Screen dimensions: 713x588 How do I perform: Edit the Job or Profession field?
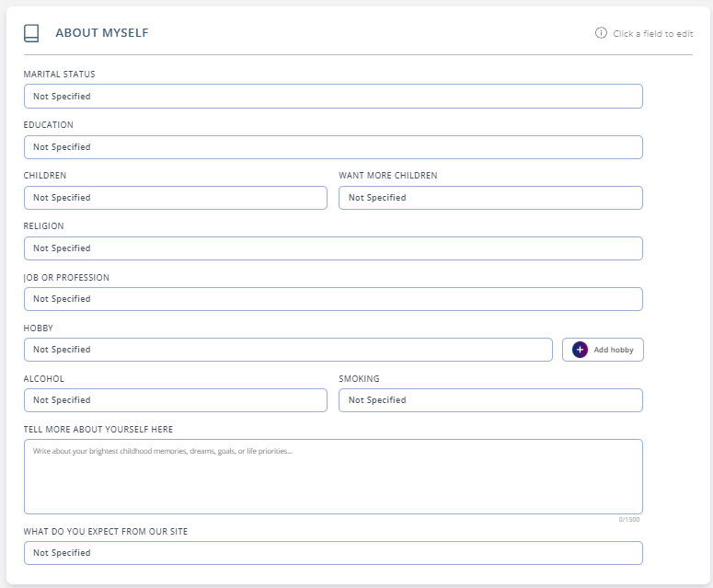click(333, 299)
